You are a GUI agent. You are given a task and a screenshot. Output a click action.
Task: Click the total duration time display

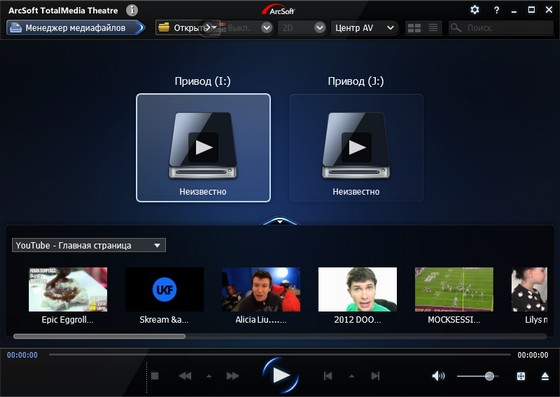click(x=533, y=355)
